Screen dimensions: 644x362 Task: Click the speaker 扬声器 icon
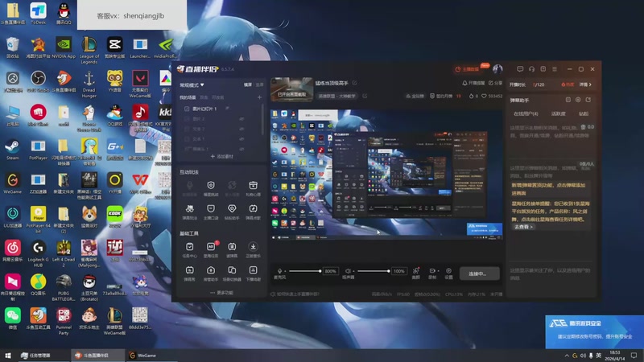[348, 271]
